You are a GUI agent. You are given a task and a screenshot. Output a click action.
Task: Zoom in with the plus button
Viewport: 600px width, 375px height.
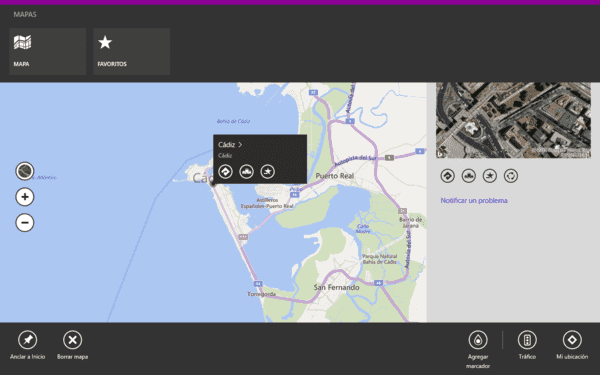coord(25,197)
